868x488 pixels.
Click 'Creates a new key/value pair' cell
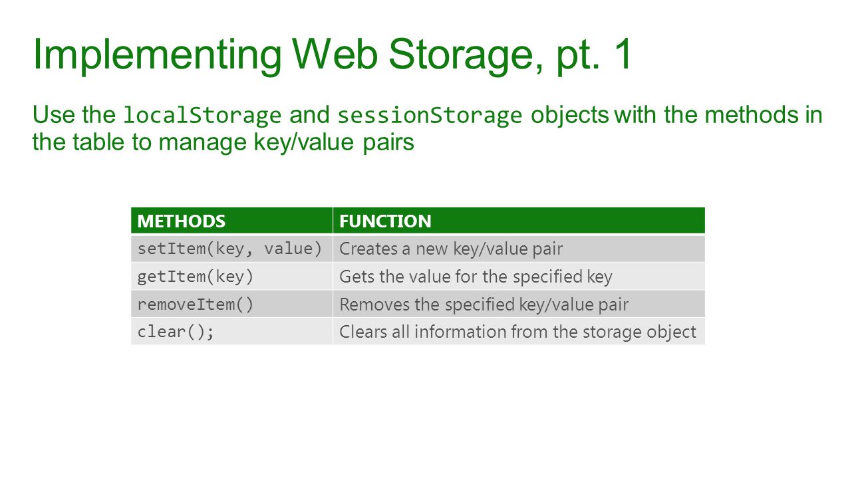(519, 249)
